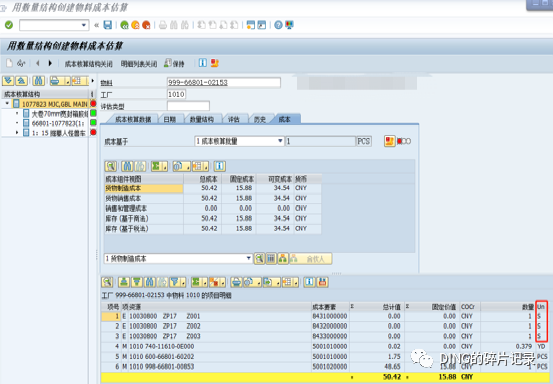Open the command field dropdown
553x384 pixels.
click(x=84, y=25)
